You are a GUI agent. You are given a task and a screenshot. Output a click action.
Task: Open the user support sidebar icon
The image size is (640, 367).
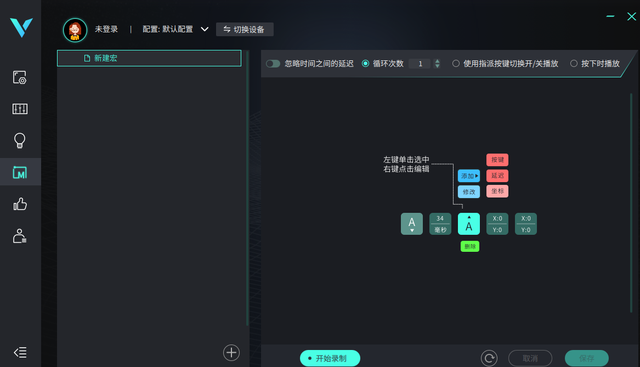point(20,236)
